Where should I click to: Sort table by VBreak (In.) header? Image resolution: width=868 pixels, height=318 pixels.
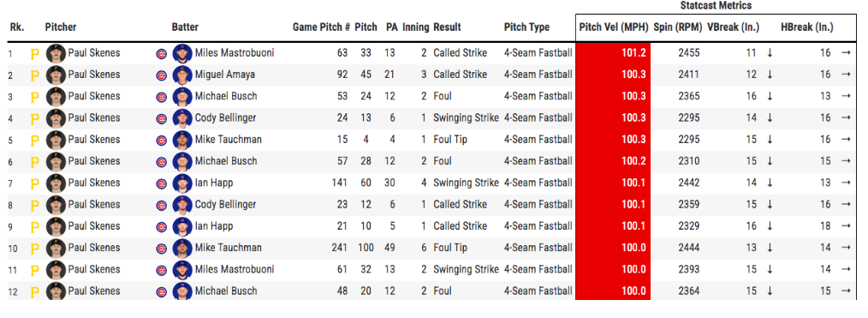tap(734, 27)
